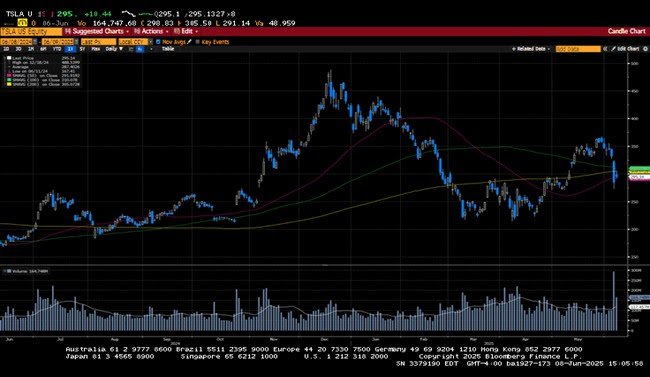Open the Related Data dropdown
Image resolution: width=650 pixels, height=377 pixels.
pos(531,49)
